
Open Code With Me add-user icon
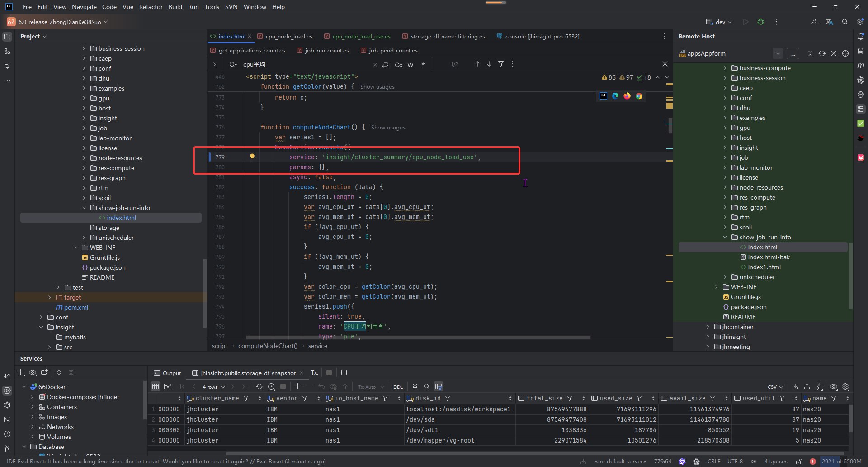coord(814,22)
